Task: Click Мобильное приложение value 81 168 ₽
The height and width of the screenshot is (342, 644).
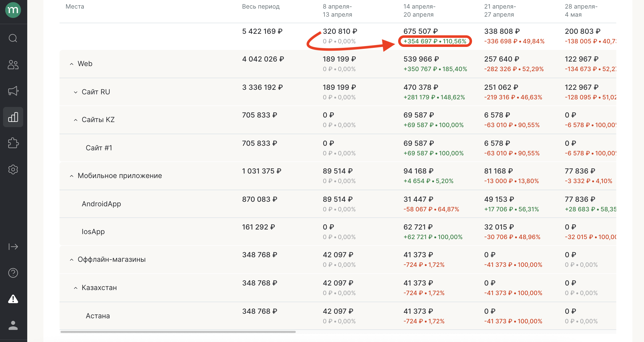Action: click(x=499, y=171)
